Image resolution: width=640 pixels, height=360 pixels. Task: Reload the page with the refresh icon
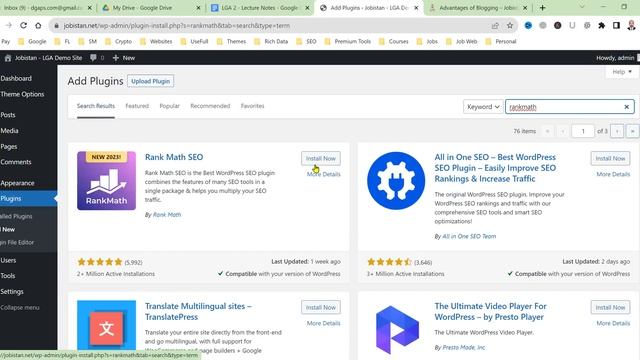point(23,25)
